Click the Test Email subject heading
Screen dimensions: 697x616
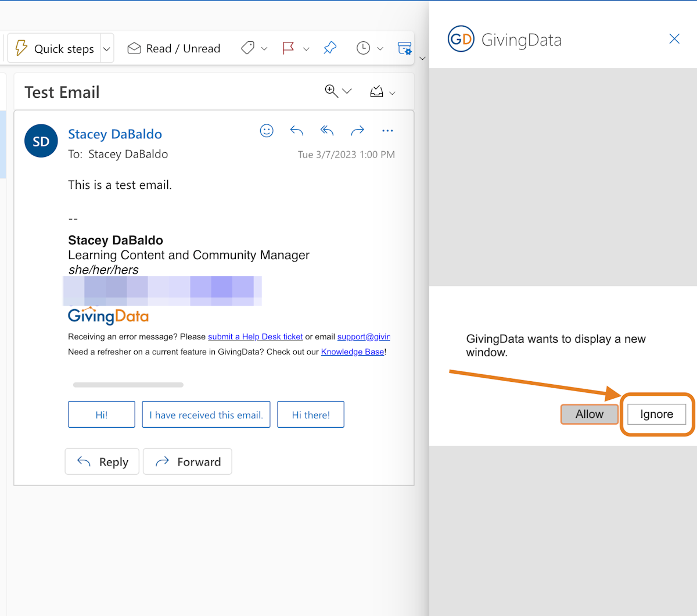62,92
